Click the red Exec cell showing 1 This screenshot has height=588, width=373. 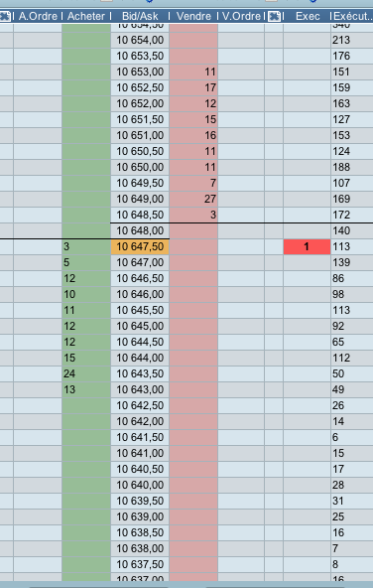[307, 246]
